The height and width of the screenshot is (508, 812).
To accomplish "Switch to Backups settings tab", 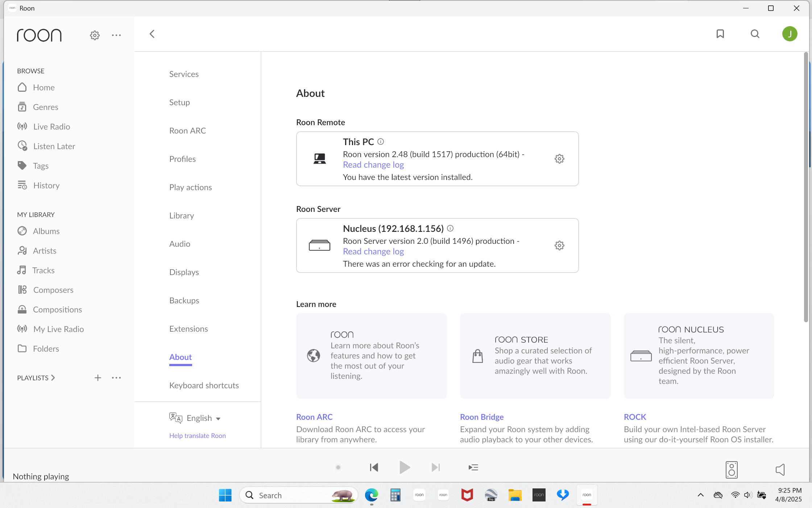I will click(184, 300).
